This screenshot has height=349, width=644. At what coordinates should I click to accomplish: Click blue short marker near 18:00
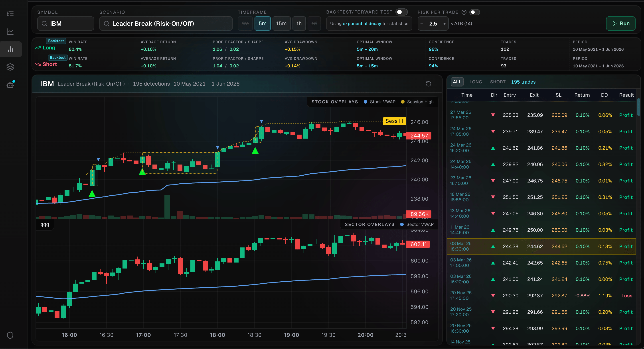click(x=217, y=147)
